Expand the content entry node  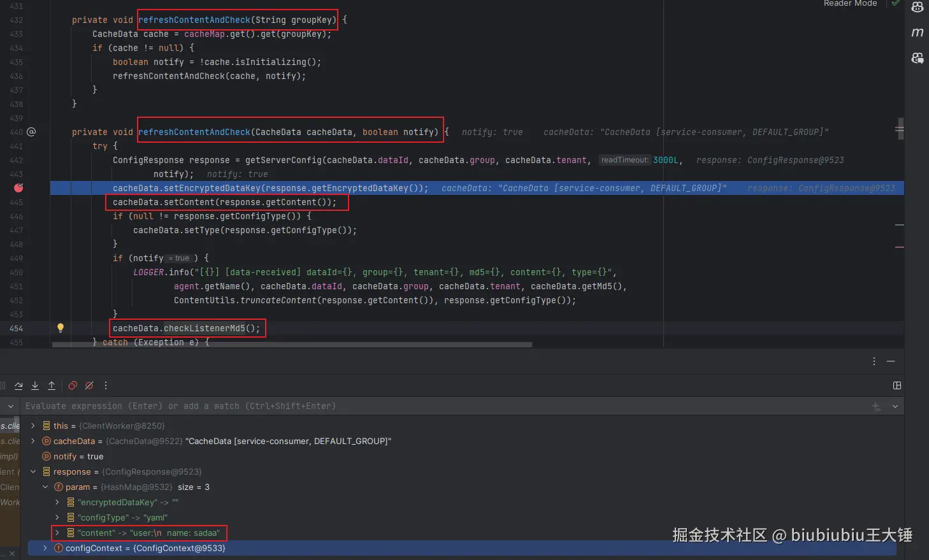[x=57, y=533]
